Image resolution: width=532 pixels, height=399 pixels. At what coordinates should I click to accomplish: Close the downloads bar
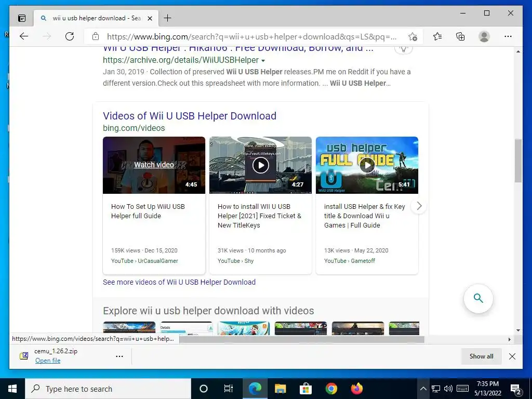coord(512,356)
